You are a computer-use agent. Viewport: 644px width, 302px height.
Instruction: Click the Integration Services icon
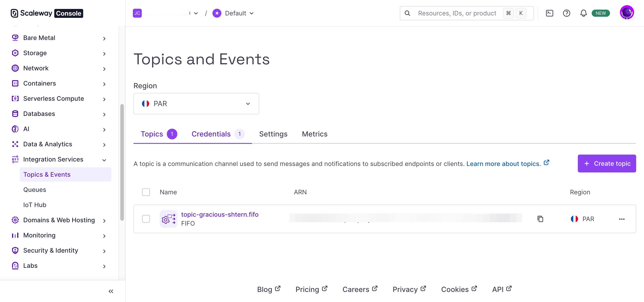click(x=15, y=159)
